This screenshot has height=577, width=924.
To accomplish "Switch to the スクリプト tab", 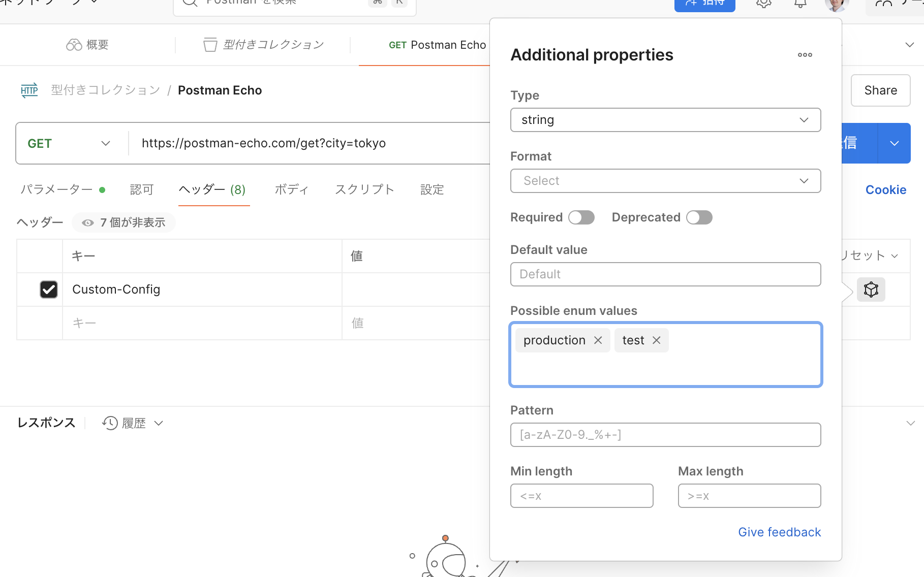I will (x=364, y=189).
